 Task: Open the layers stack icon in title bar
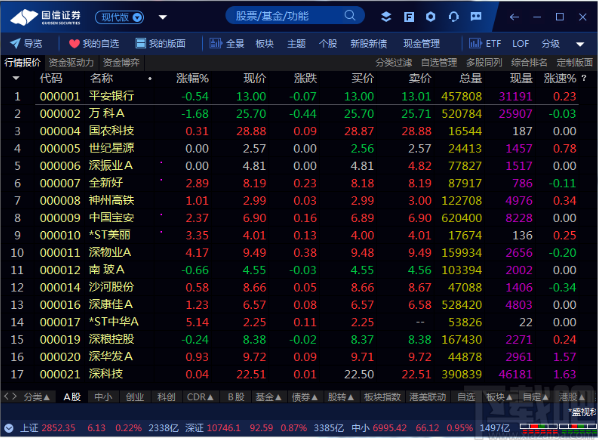386,17
